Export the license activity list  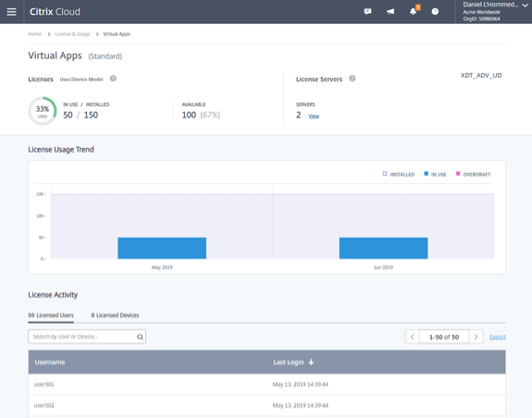(498, 337)
